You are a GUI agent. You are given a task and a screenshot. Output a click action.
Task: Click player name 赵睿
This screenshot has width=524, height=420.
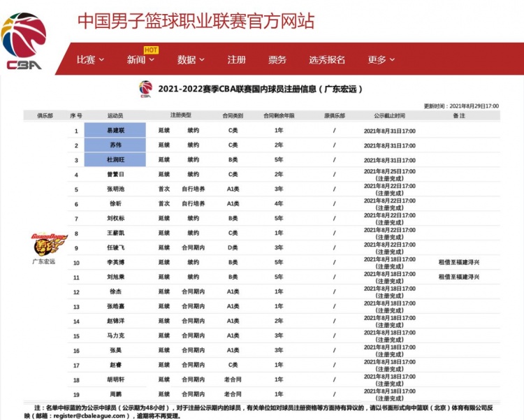[115, 365]
